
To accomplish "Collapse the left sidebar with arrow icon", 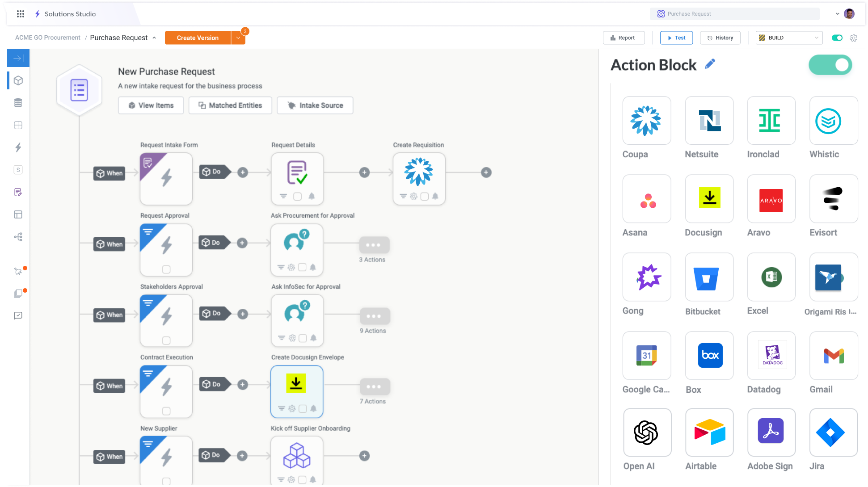I will point(18,58).
